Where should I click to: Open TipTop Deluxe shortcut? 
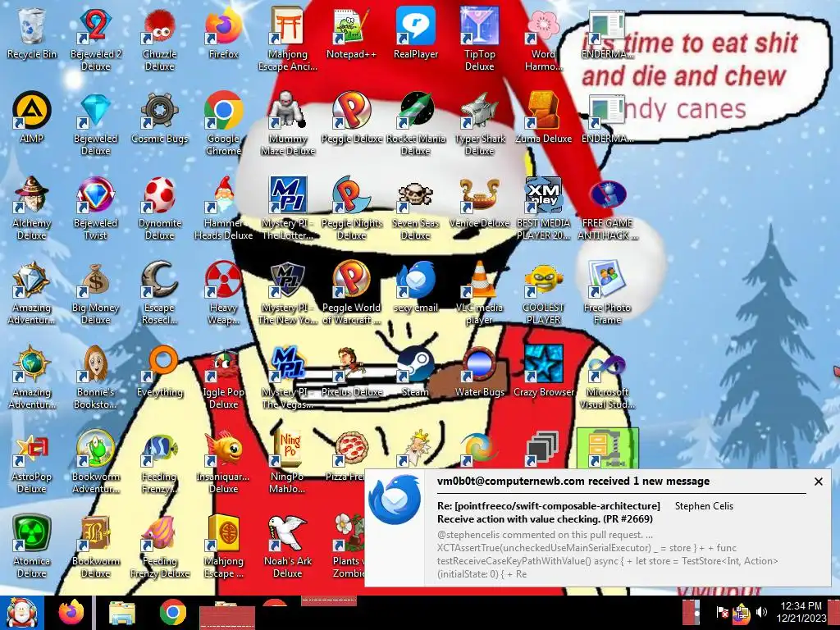(x=479, y=39)
